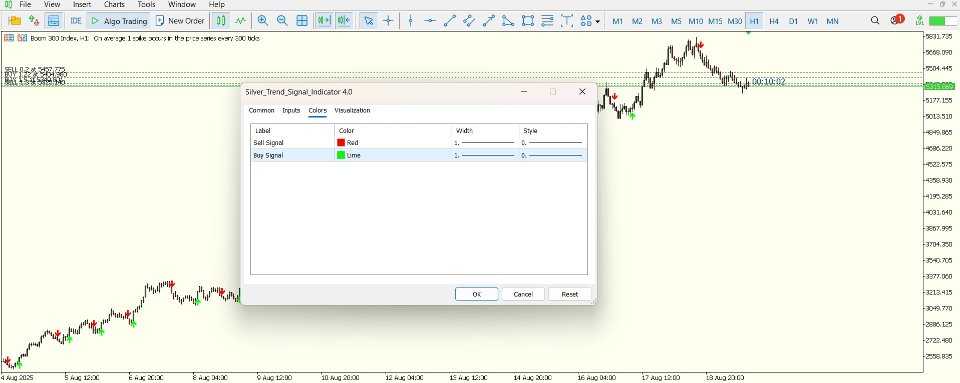Click the green-red arrows Market Watch icon
This screenshot has height=383, width=960.
34,21
